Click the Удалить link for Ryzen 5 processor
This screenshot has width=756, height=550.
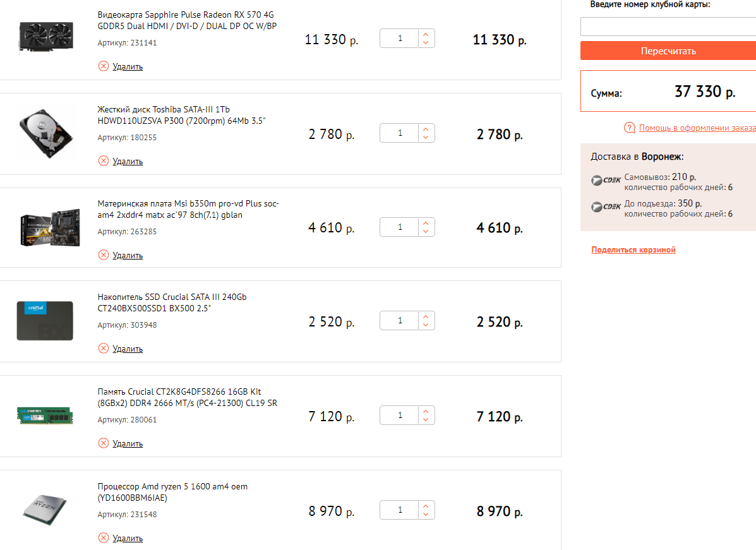[x=128, y=539]
